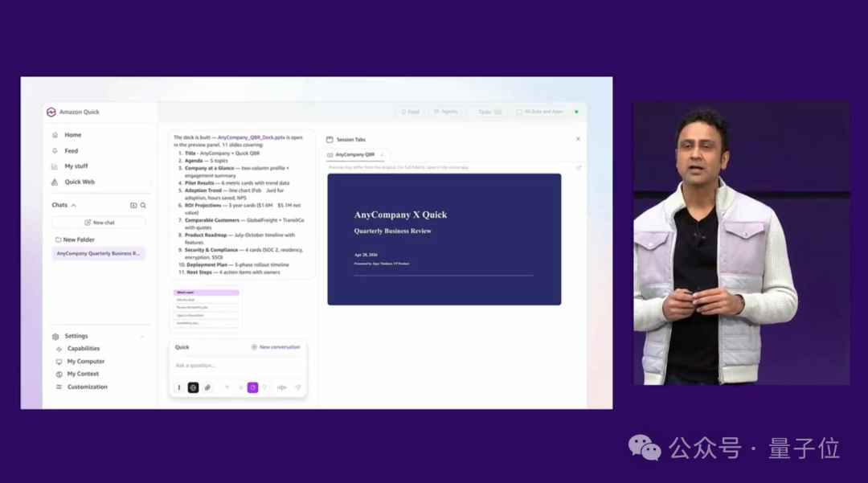Open the Home page
Screen dimensions: 868x483
[72, 135]
